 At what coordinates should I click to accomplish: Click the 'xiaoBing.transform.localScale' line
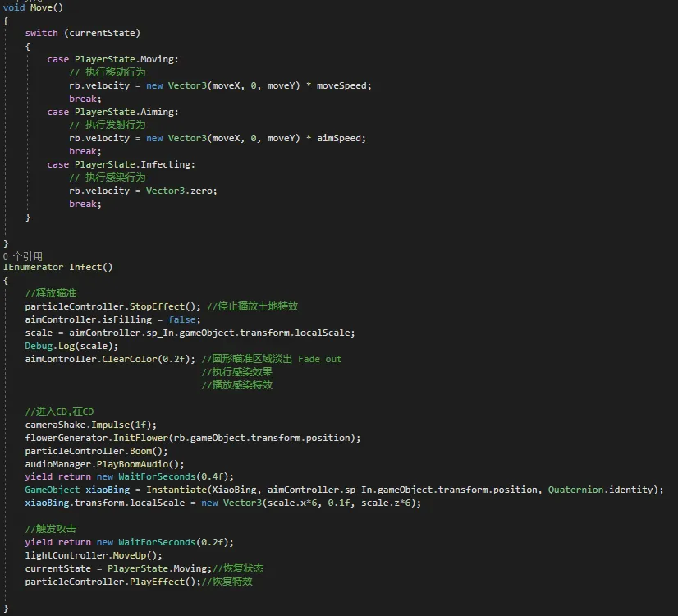[x=223, y=503]
